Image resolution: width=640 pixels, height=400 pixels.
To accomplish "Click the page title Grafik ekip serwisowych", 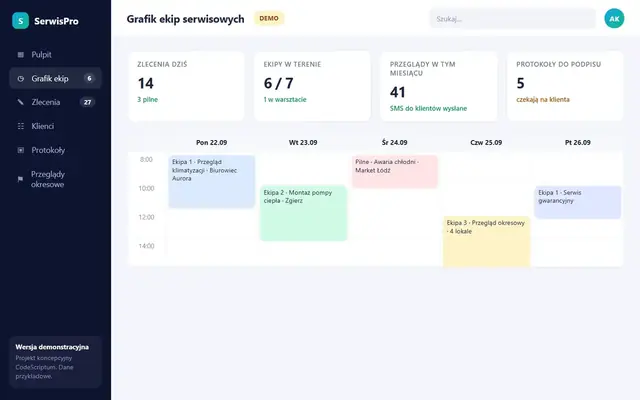I will 185,19.
